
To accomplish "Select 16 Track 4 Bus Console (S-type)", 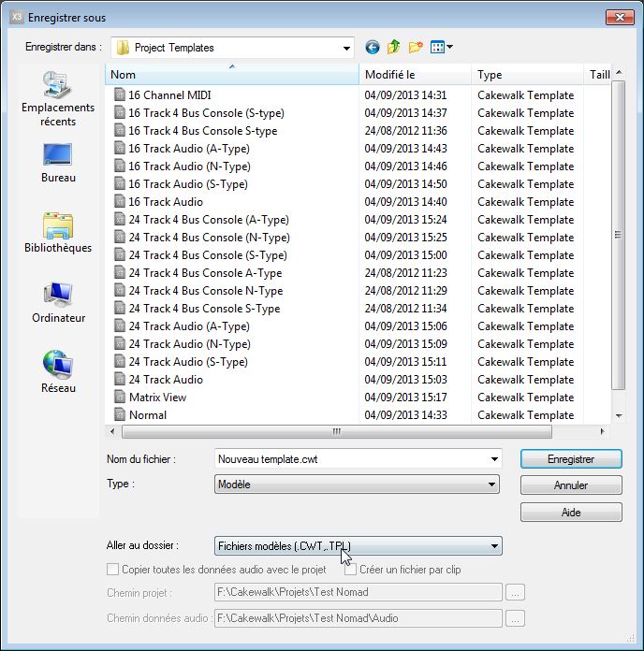I will coord(206,112).
